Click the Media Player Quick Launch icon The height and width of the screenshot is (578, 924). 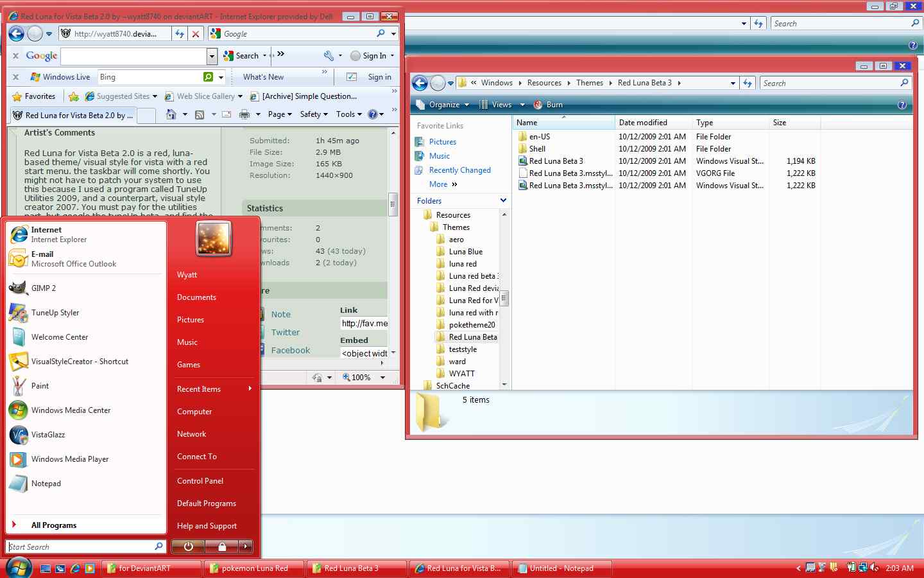[x=90, y=568]
